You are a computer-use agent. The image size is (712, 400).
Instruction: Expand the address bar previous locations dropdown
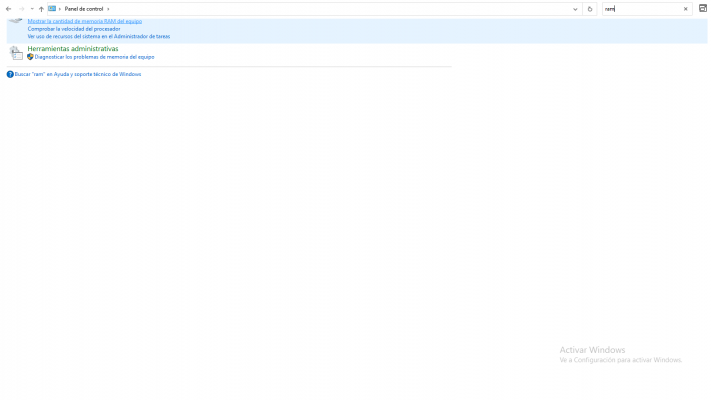point(575,9)
